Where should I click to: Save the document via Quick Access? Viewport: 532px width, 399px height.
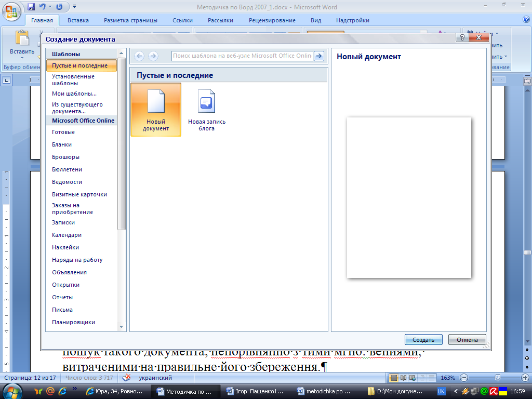point(31,7)
